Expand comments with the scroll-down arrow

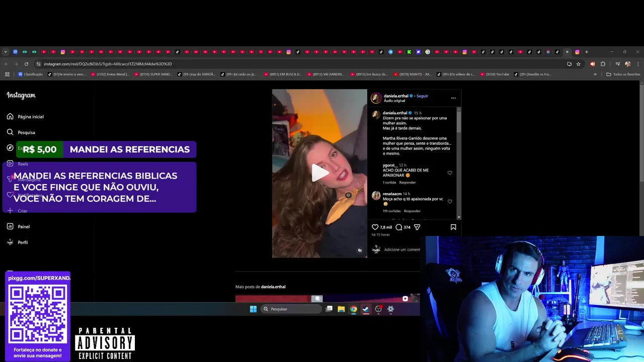458,217
